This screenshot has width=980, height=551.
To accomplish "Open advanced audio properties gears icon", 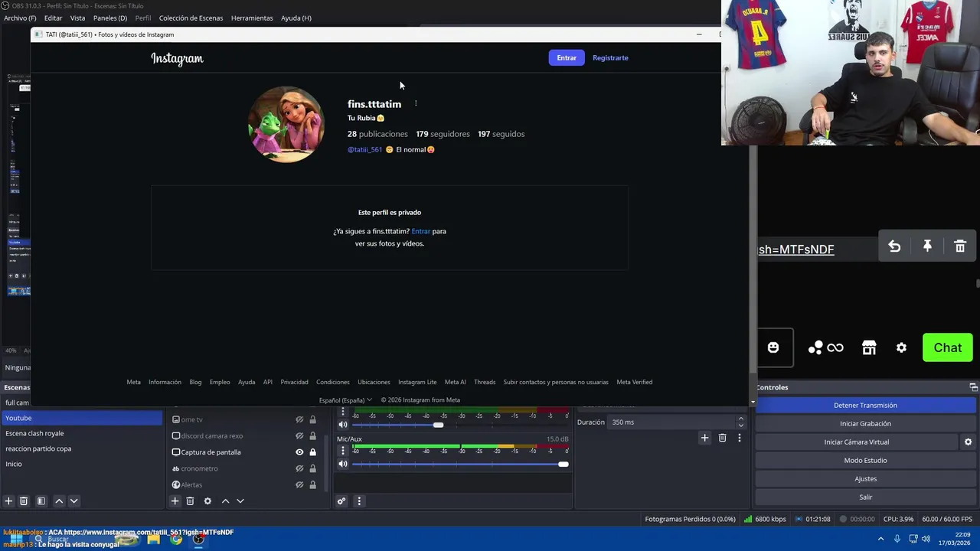I will (x=341, y=501).
